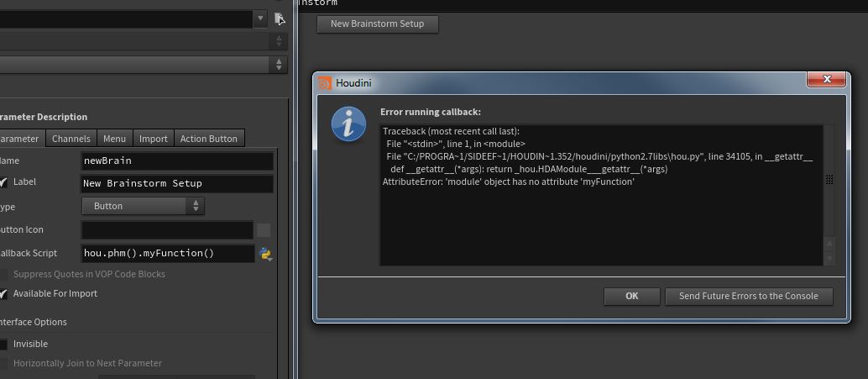Click the New Brainstorm Setup button
Image resolution: width=868 pixels, height=379 pixels.
pos(378,24)
